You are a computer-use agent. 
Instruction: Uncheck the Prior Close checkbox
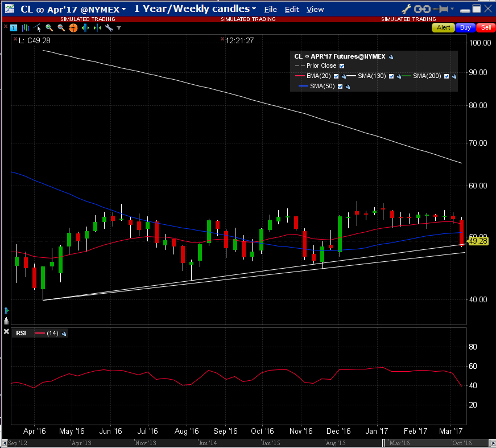(342, 66)
